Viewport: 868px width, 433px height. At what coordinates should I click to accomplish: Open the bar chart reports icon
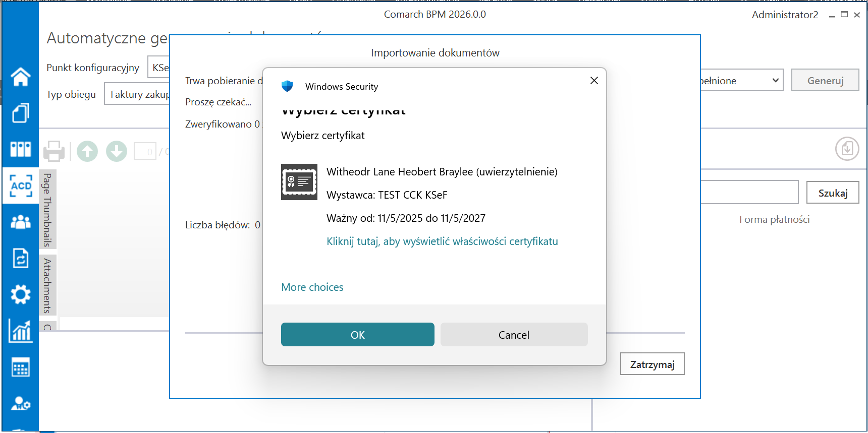coord(21,331)
